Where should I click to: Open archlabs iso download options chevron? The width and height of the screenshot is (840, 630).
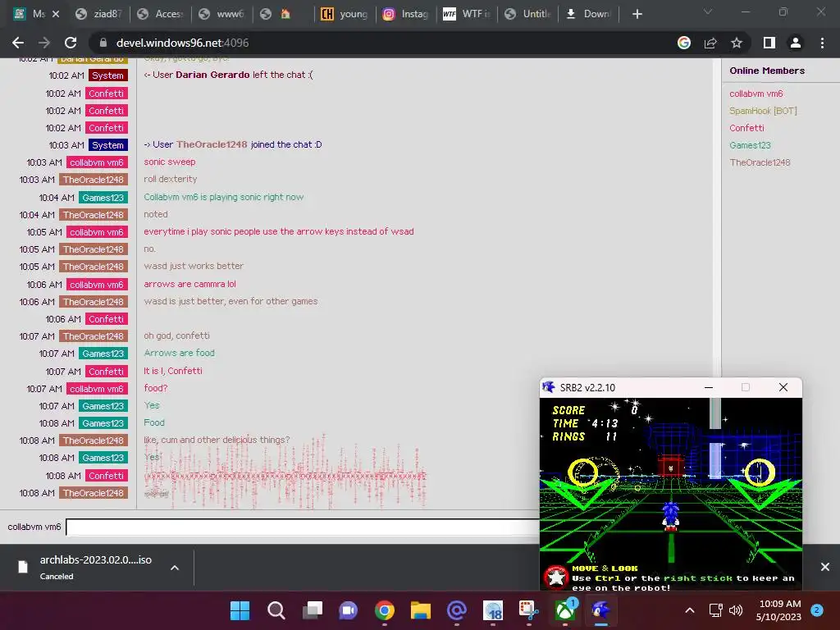(175, 568)
